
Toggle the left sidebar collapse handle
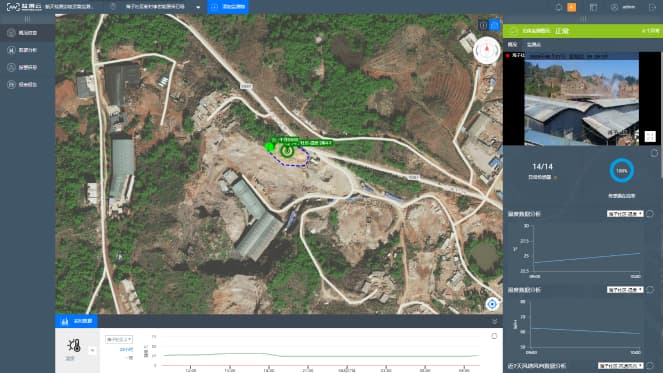27,19
